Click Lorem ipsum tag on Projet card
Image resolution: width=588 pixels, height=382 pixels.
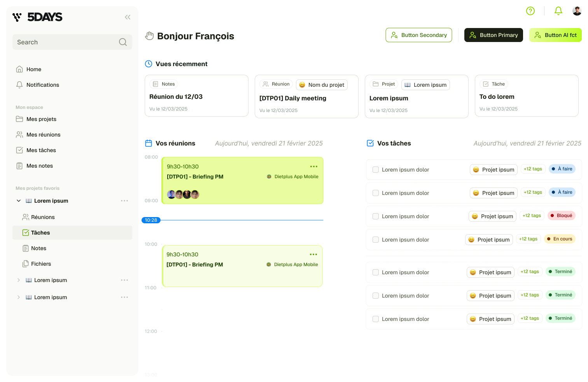(x=425, y=85)
